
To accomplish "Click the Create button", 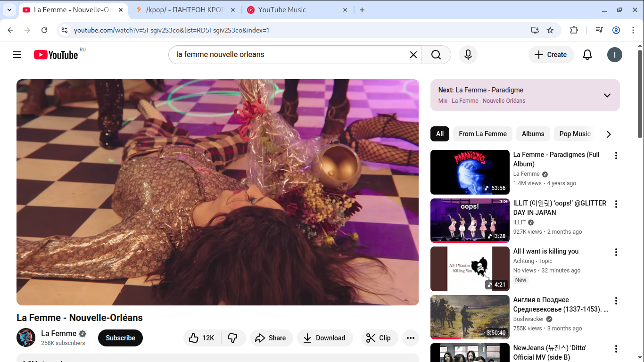I will click(x=551, y=55).
